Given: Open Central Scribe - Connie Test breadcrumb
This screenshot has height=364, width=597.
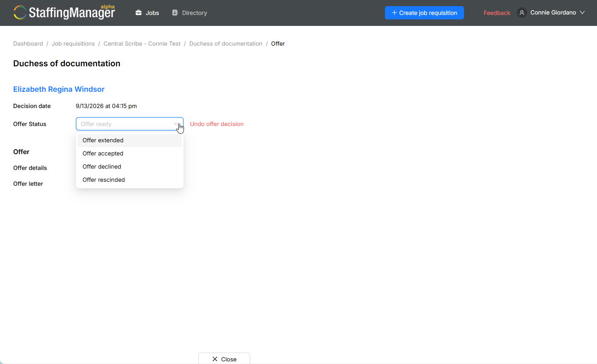Looking at the screenshot, I should pyautogui.click(x=142, y=43).
